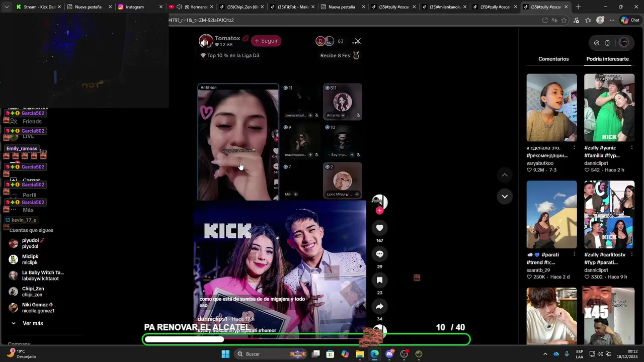644x362 pixels.
Task: Add page to favorites with star icon
Action: (x=564, y=20)
